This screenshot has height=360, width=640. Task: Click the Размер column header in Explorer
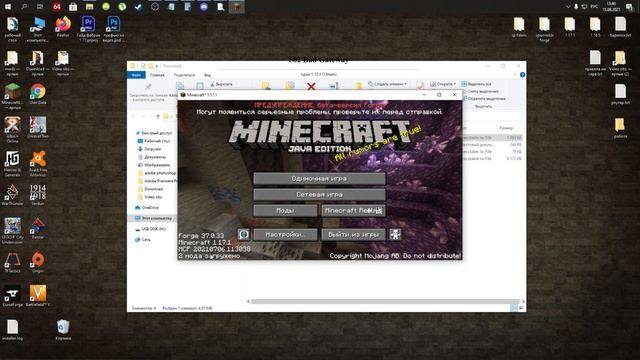click(506, 128)
